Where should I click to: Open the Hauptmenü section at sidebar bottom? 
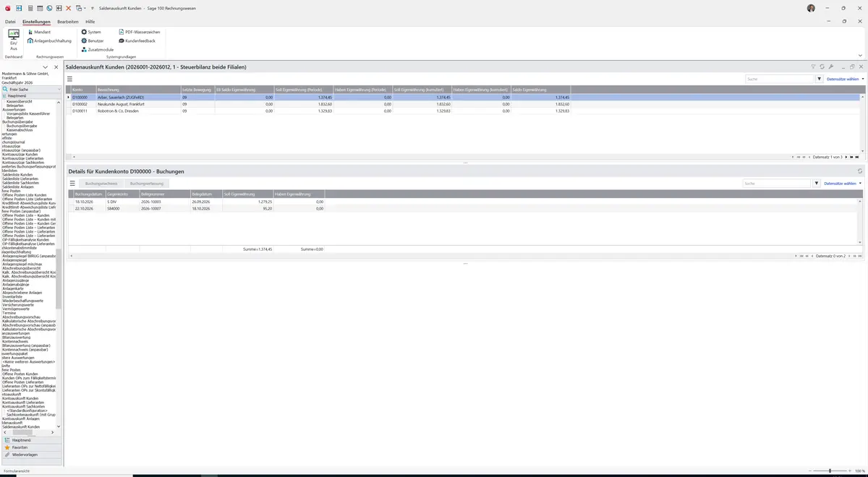[31, 440]
